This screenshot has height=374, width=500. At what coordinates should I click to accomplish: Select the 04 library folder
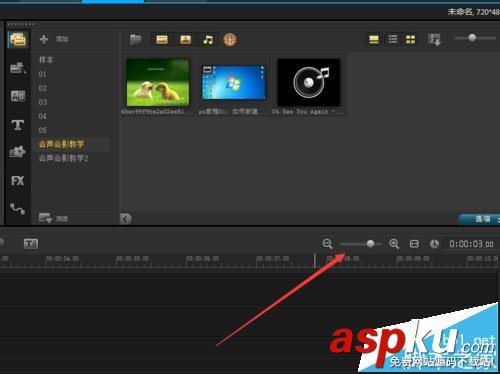coord(42,116)
